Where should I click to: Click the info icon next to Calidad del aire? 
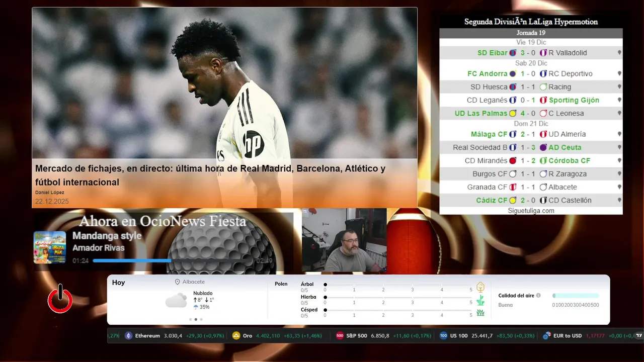pyautogui.click(x=538, y=296)
